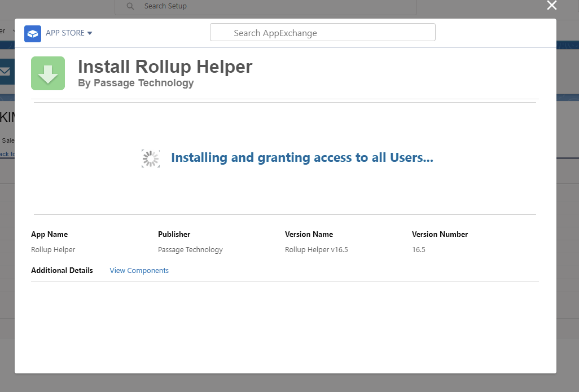Click the 'Rollup Helper' App Name value
The image size is (579, 392).
[53, 249]
